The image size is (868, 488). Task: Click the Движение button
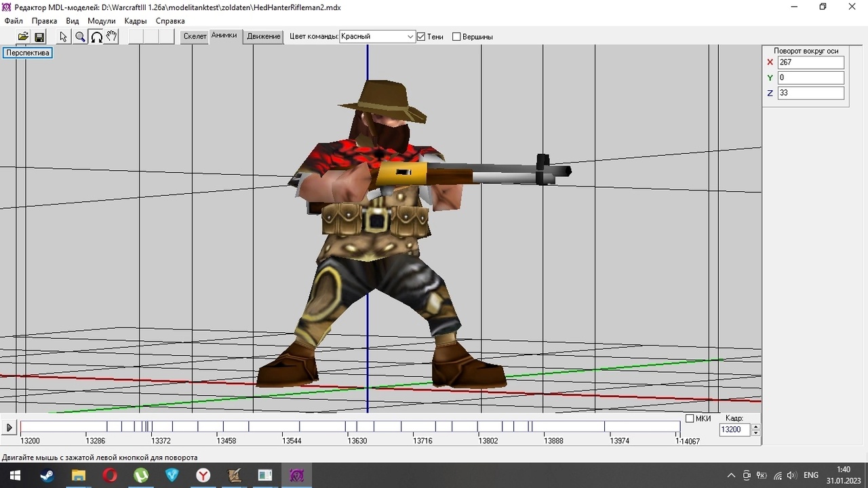[264, 37]
